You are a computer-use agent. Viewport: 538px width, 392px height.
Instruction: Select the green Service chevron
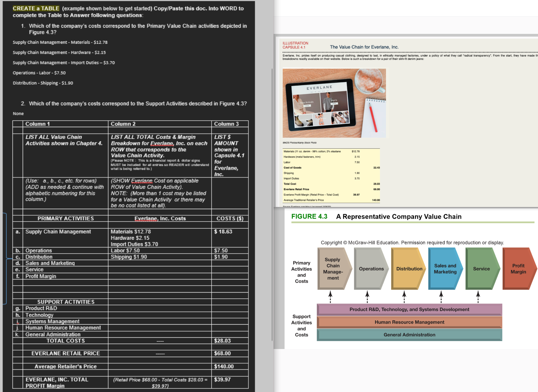coord(482,269)
